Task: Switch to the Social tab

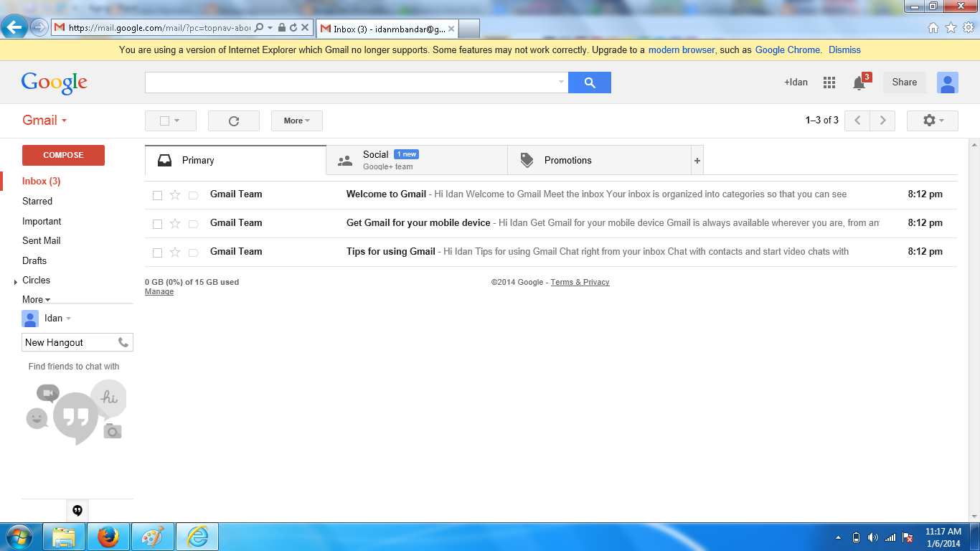Action: pyautogui.click(x=417, y=161)
